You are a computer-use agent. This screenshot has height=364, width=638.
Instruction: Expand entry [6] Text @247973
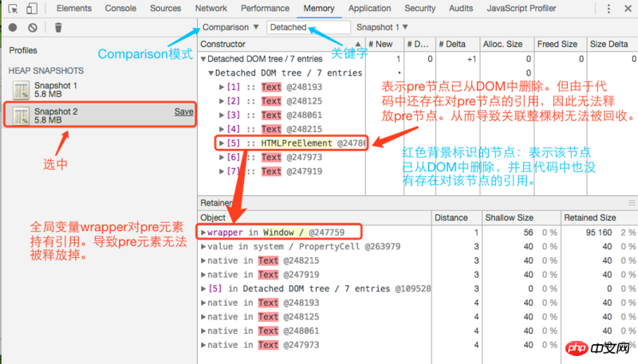coord(222,157)
